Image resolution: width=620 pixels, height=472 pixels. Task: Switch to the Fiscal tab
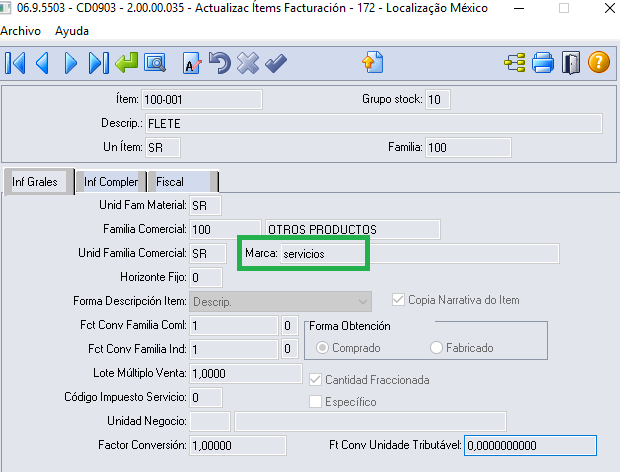[183, 182]
